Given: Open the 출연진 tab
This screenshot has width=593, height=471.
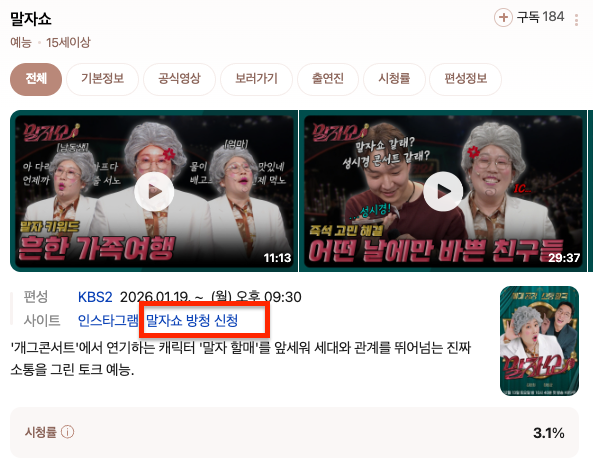Looking at the screenshot, I should click(328, 79).
